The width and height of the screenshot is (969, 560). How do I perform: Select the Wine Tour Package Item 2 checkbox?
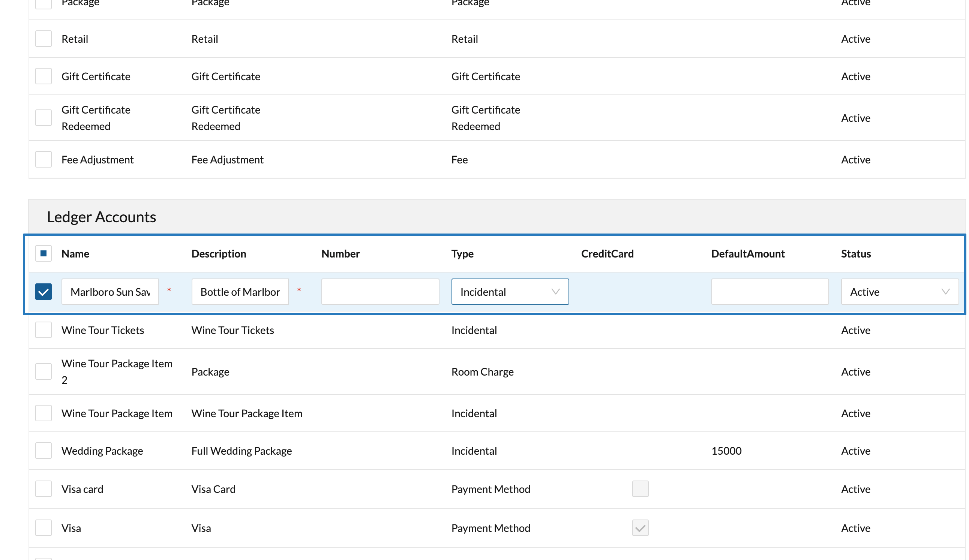tap(43, 372)
